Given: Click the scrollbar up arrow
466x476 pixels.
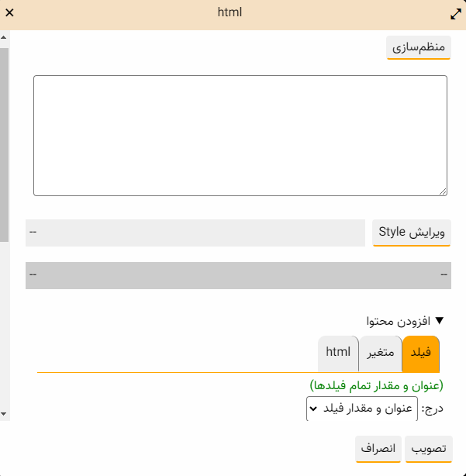Looking at the screenshot, I should pos(4,36).
